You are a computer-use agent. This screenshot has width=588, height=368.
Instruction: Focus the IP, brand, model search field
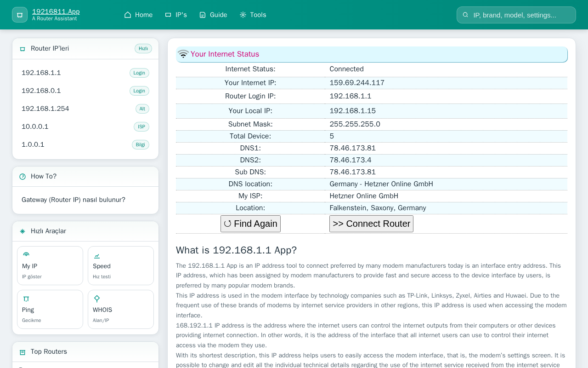point(521,15)
